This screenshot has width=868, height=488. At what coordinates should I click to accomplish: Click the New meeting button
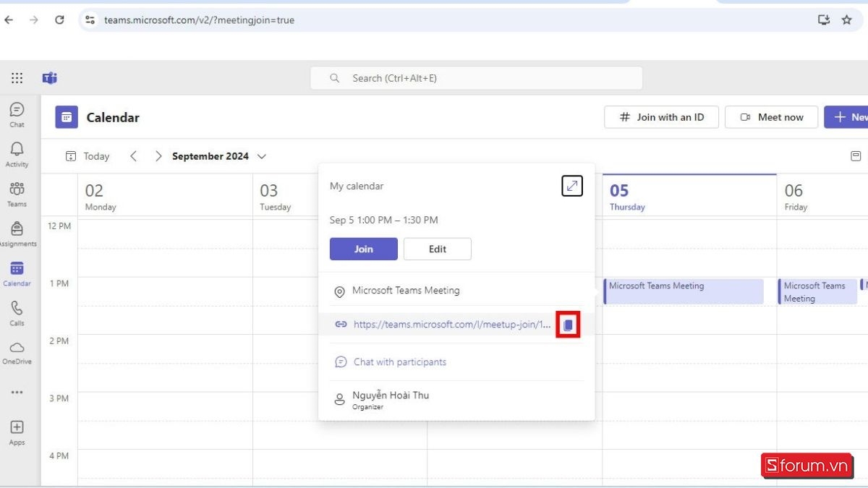pyautogui.click(x=846, y=117)
